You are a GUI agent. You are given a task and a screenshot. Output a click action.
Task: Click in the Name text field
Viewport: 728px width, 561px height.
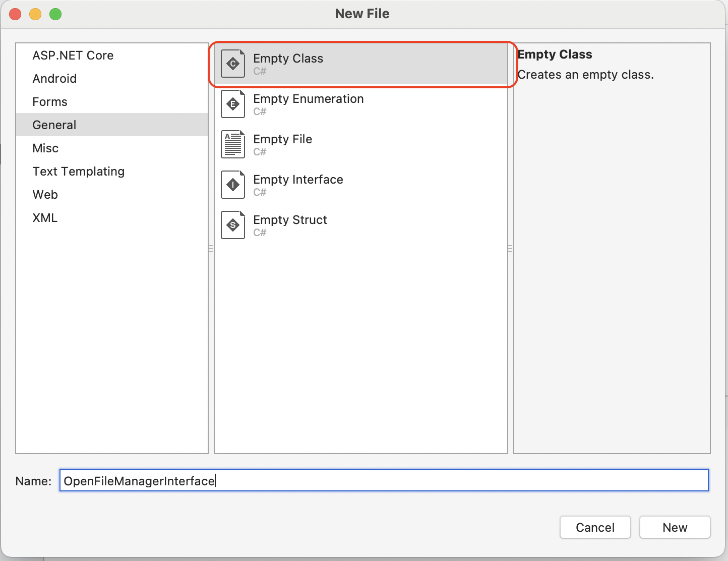(x=383, y=481)
